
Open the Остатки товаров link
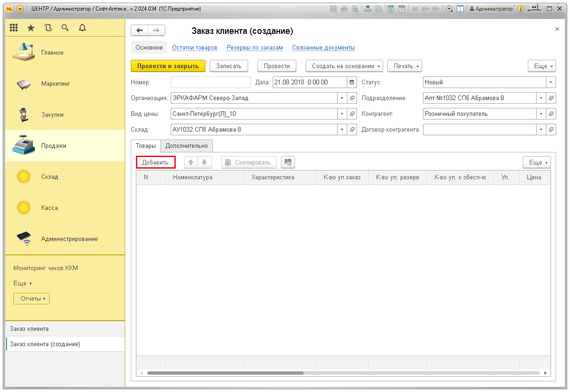pos(194,48)
